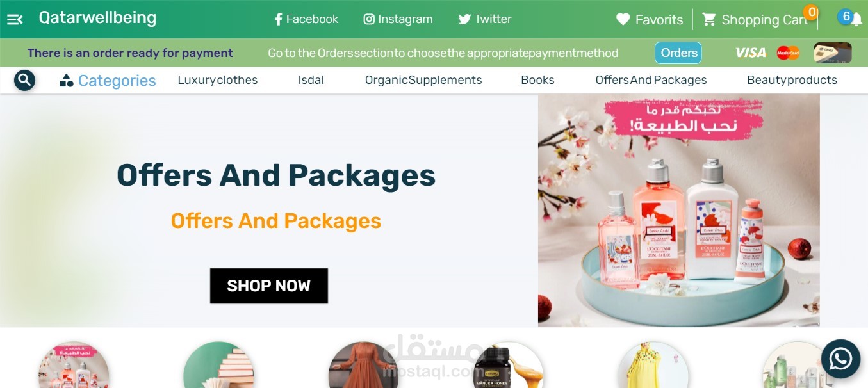Open the Qatarwellbeing home logo link
The height and width of the screenshot is (388, 868).
(x=97, y=18)
